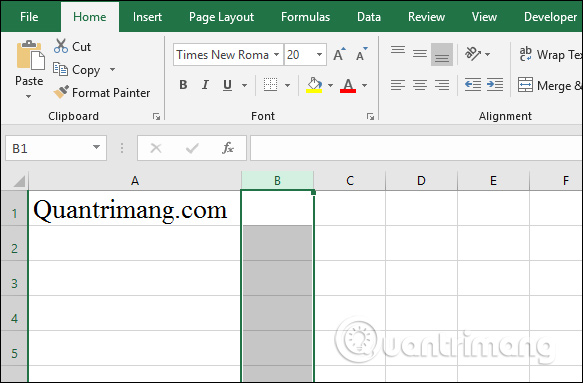Screen dimensions: 583x383
Task: Select column E header
Action: (x=493, y=181)
